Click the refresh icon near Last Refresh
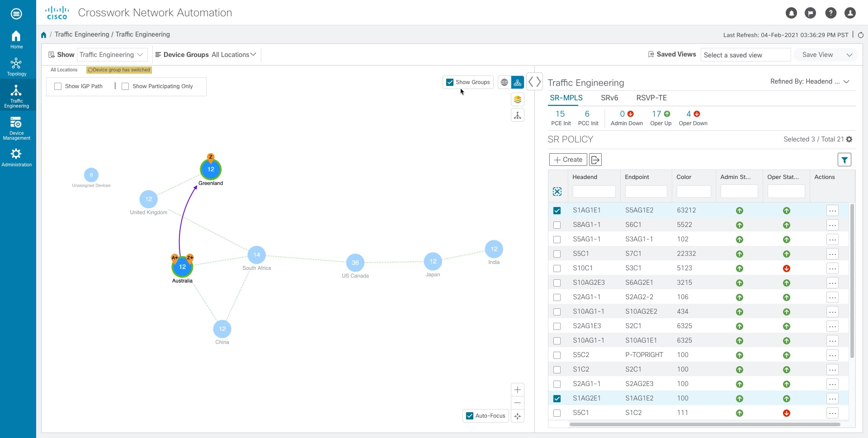 click(861, 35)
